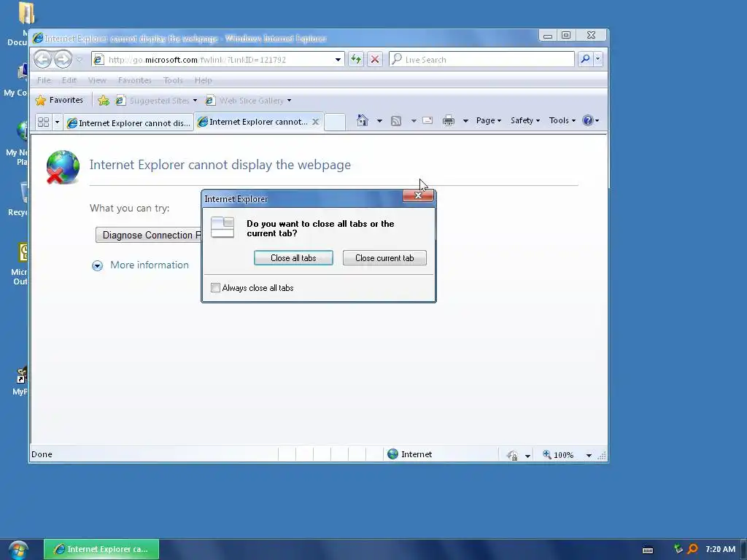Click Internet Explorer taskbar button
The height and width of the screenshot is (560, 747).
(101, 549)
